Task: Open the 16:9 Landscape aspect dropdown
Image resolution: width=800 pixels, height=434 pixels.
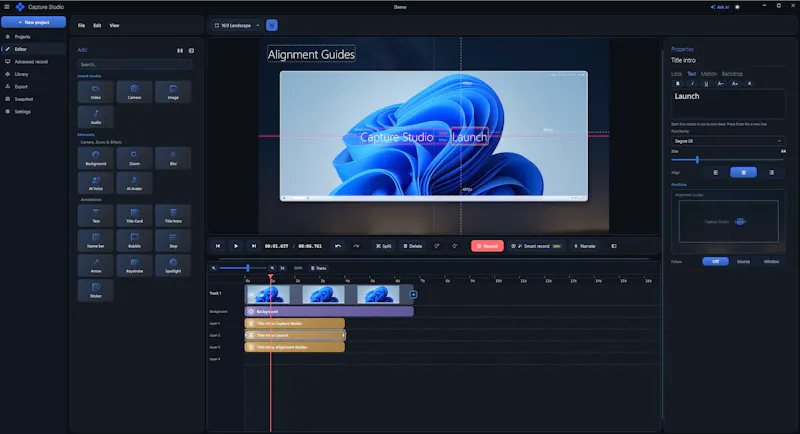Action: [x=237, y=25]
